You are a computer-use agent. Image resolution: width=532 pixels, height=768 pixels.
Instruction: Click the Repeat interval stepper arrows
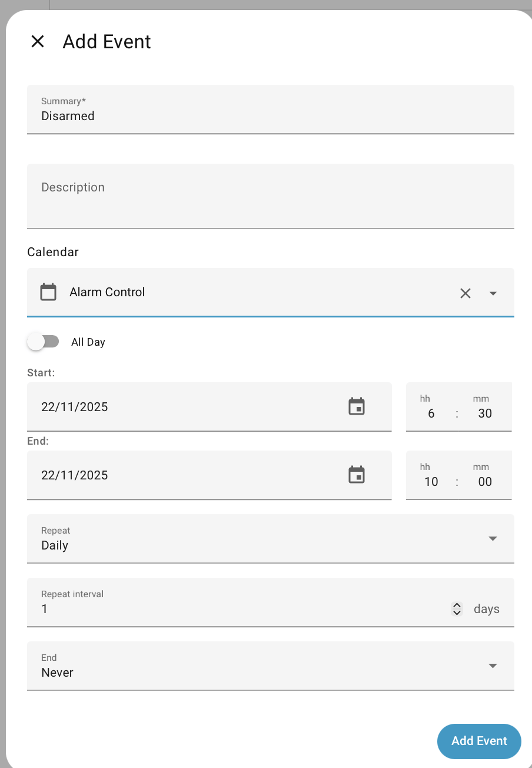[x=457, y=609]
